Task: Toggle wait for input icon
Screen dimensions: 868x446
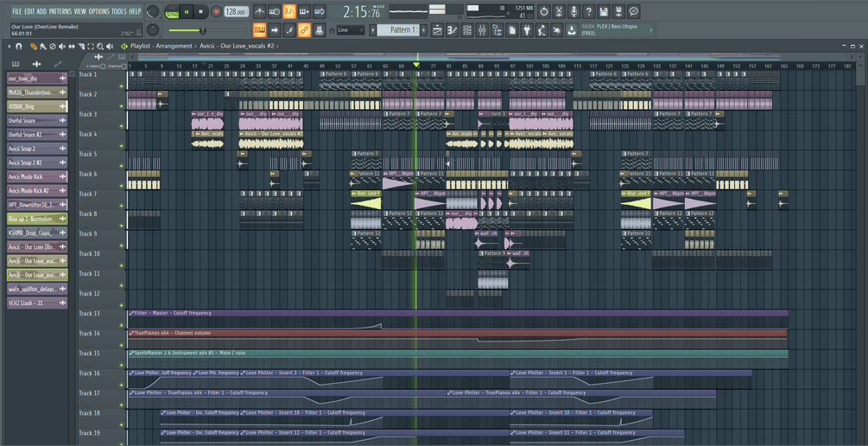Action: [274, 11]
